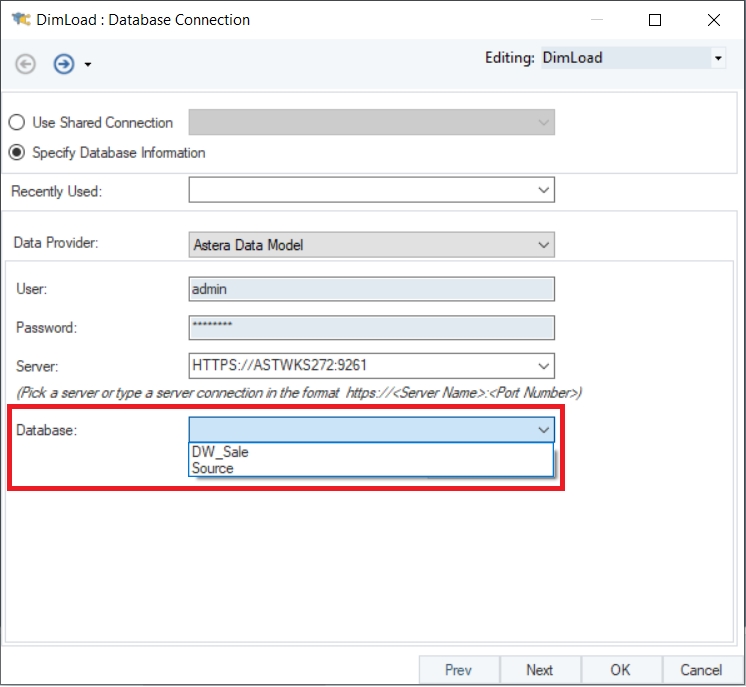Collapse the Database dropdown arrow
The height and width of the screenshot is (687, 746).
point(543,430)
